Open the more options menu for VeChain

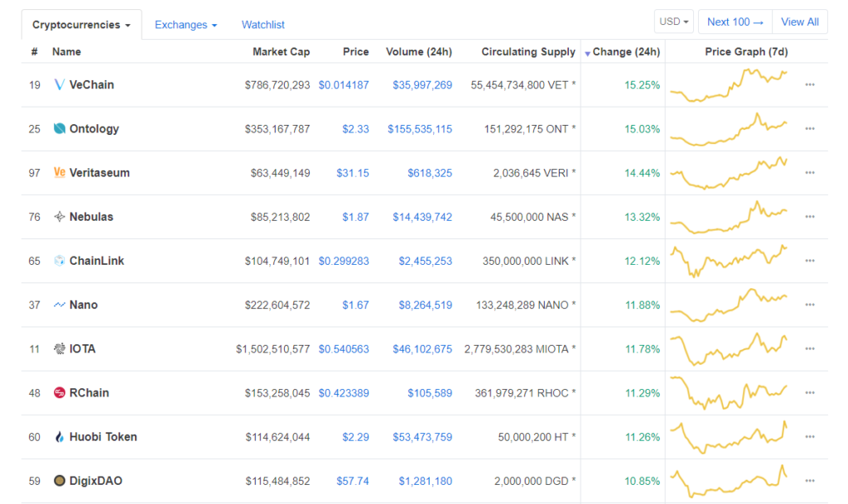[x=810, y=84]
